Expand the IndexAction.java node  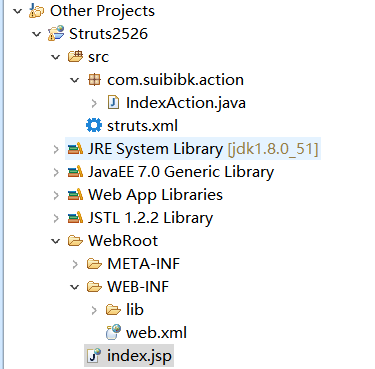click(x=94, y=103)
